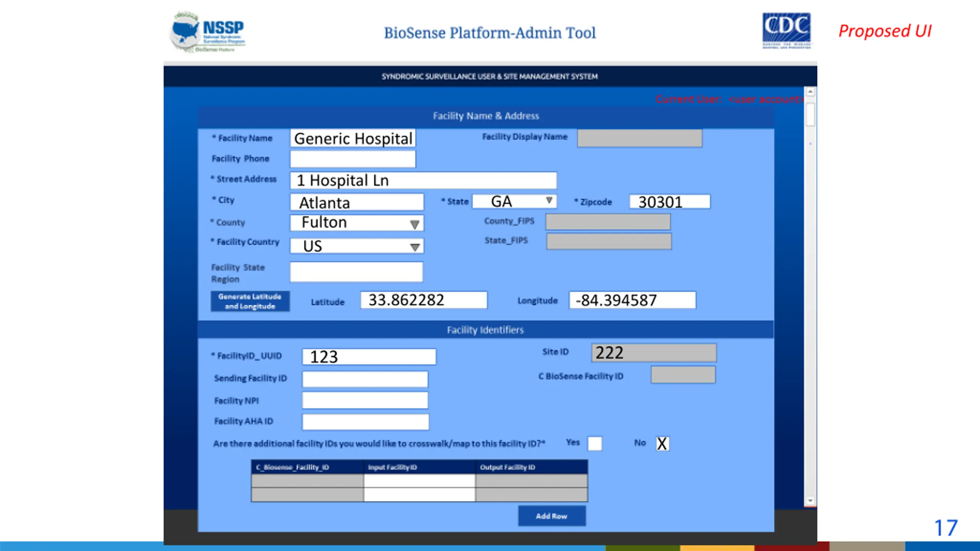Expand the County dropdown showing Fulton

(414, 224)
